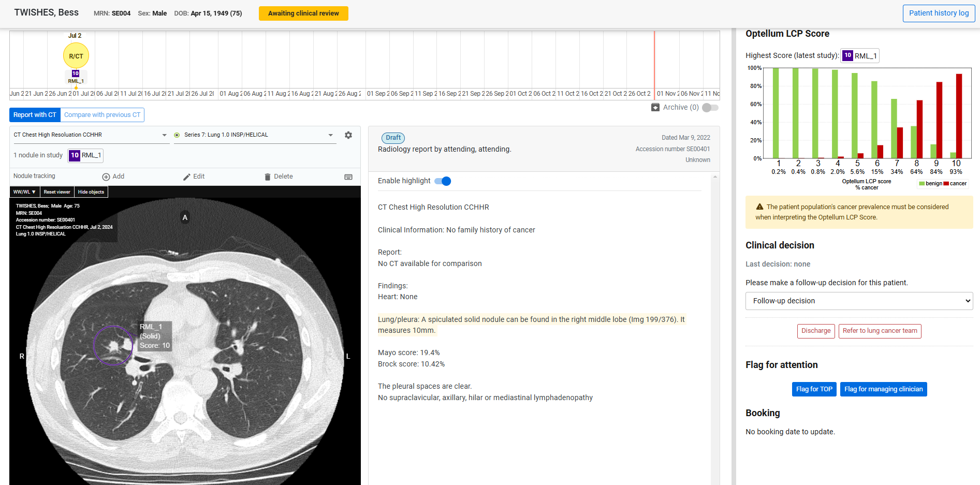Click the Flag for TOP button

coord(814,389)
